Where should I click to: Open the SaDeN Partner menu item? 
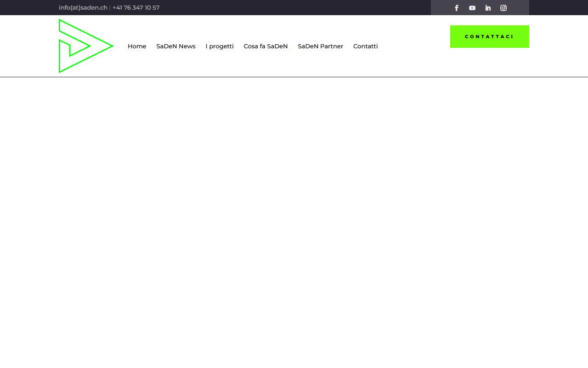(x=320, y=46)
